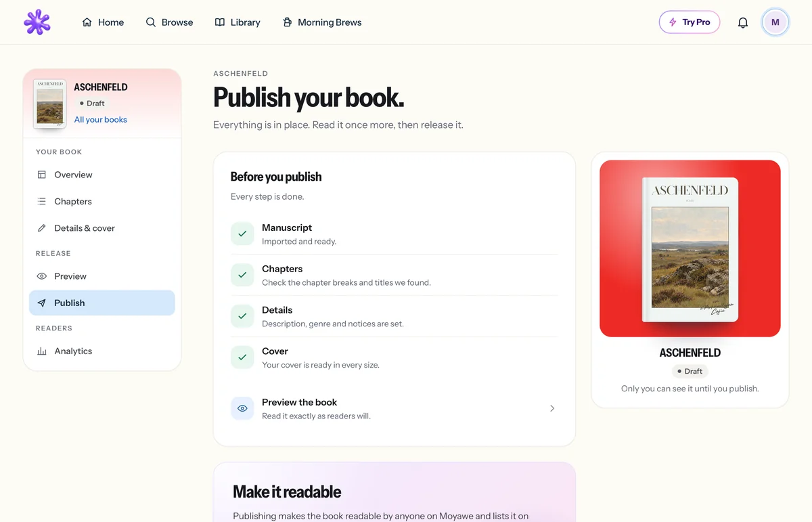The image size is (812, 522).
Task: Open the Preview the book row
Action: click(394, 408)
